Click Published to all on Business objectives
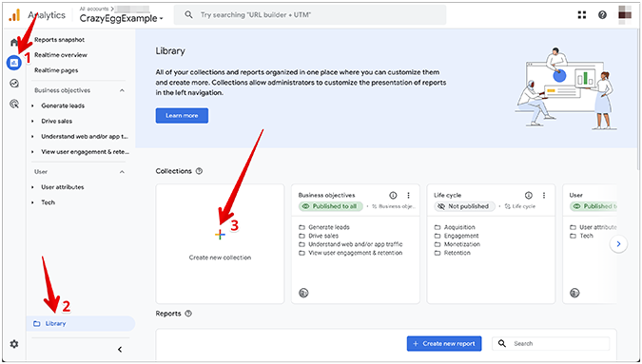The height and width of the screenshot is (364, 642). tap(330, 206)
